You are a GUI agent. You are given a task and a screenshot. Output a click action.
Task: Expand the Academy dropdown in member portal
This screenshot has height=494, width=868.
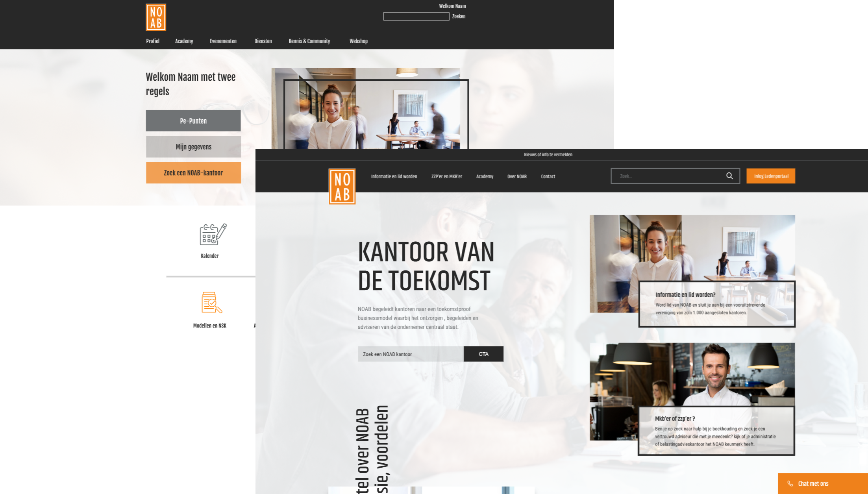184,41
